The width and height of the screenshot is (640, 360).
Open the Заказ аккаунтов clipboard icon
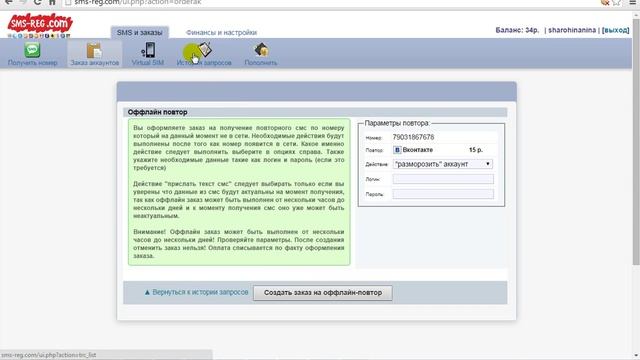[94, 51]
